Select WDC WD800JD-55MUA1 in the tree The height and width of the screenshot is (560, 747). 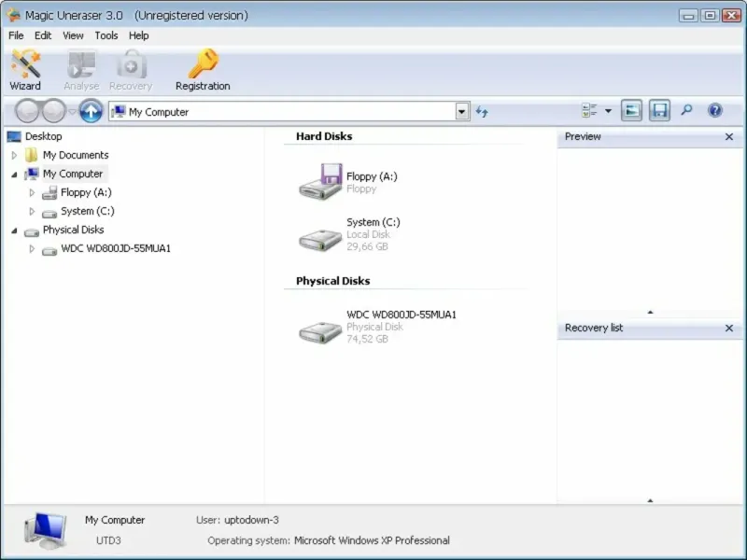pyautogui.click(x=116, y=248)
